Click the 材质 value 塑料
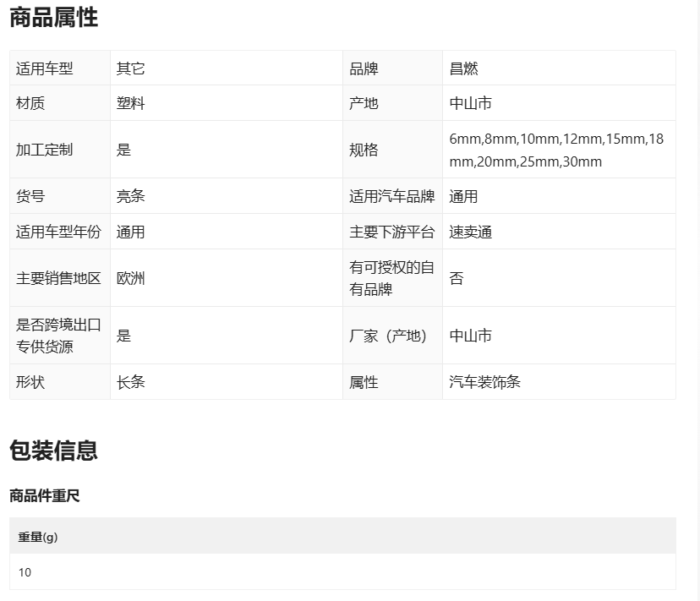This screenshot has width=700, height=601. coord(130,103)
